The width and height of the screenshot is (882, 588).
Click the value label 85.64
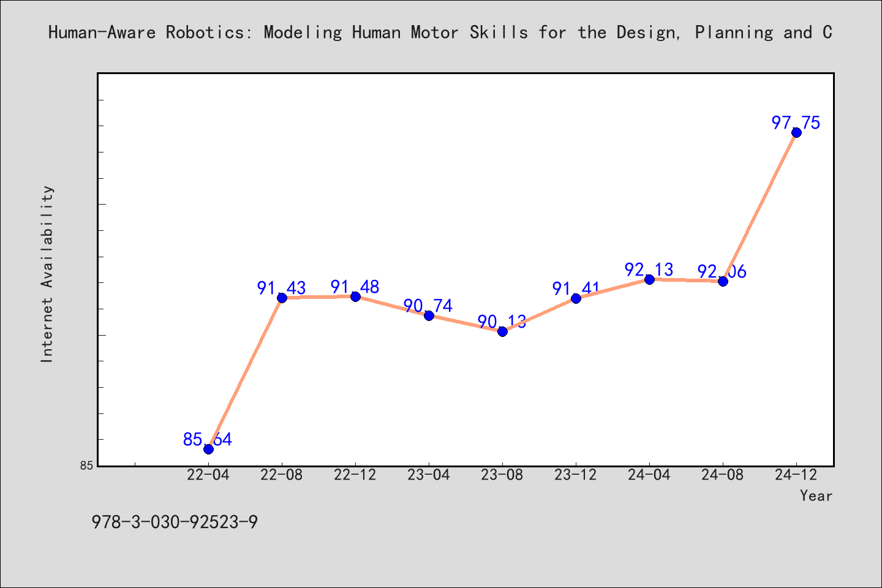[x=208, y=440]
